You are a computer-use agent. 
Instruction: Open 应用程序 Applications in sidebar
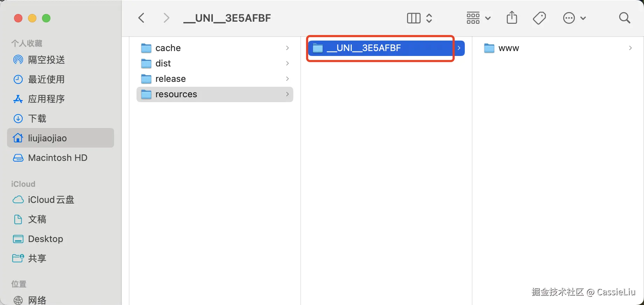(46, 99)
